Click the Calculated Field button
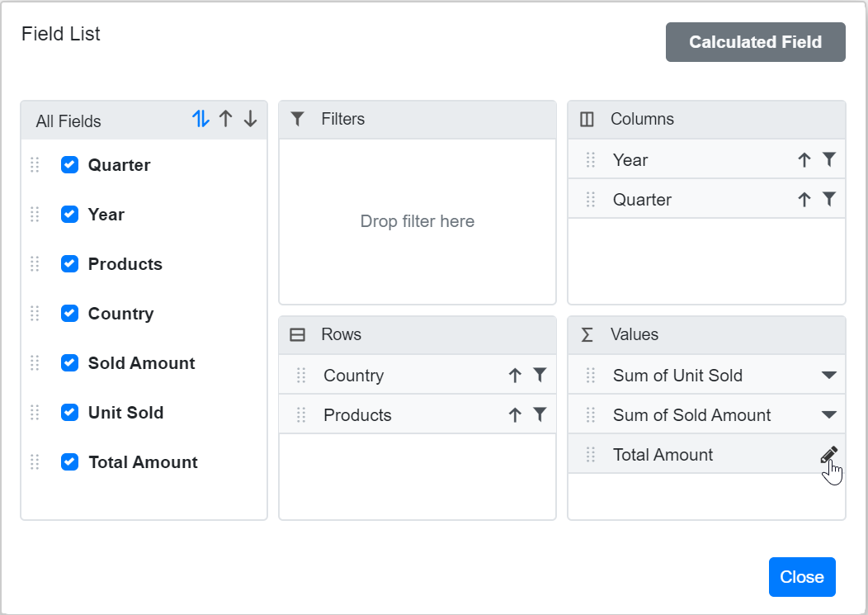The width and height of the screenshot is (868, 615). click(x=755, y=42)
